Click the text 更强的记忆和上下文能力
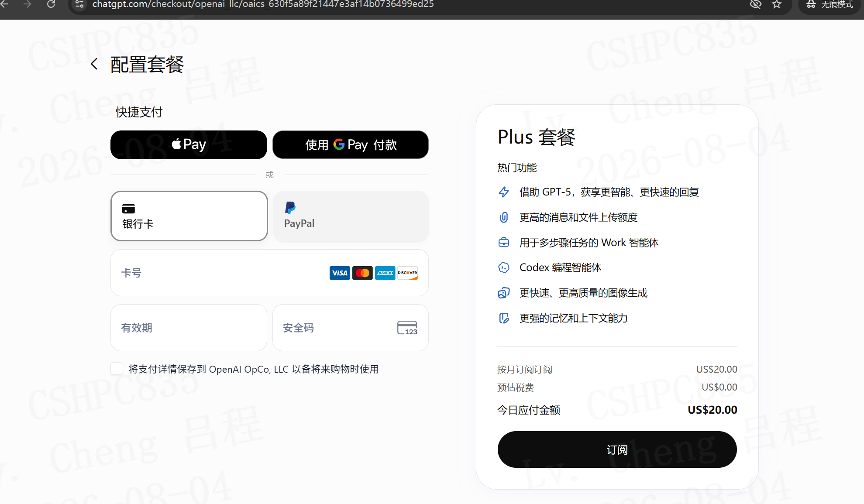The height and width of the screenshot is (504, 864). coord(574,318)
